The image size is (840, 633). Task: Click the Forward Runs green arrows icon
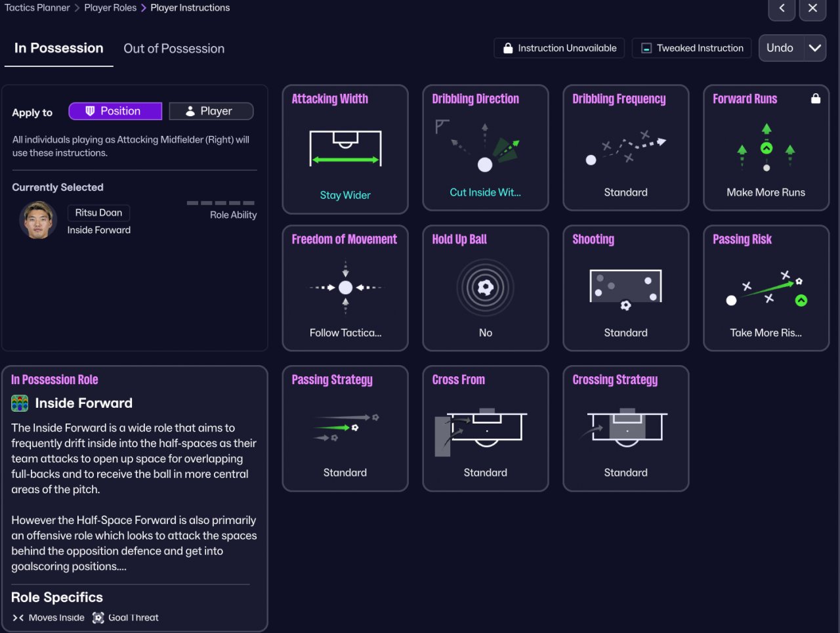click(766, 148)
